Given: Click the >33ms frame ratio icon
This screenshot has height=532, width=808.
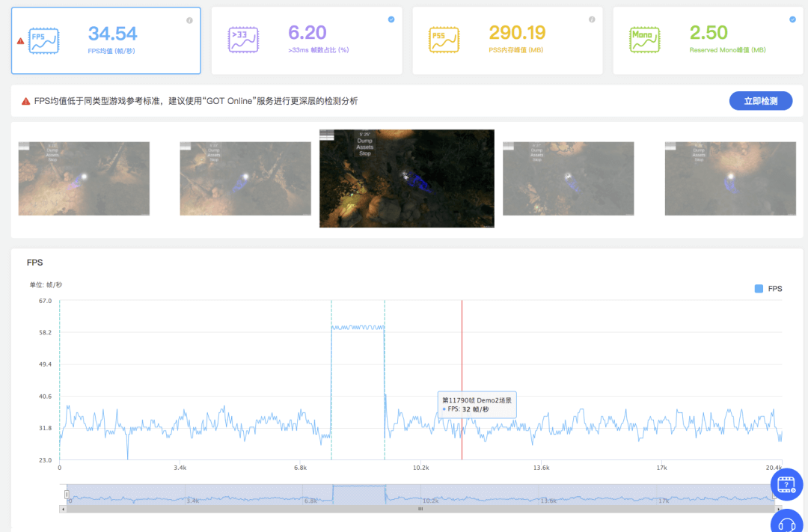Looking at the screenshot, I should [243, 40].
